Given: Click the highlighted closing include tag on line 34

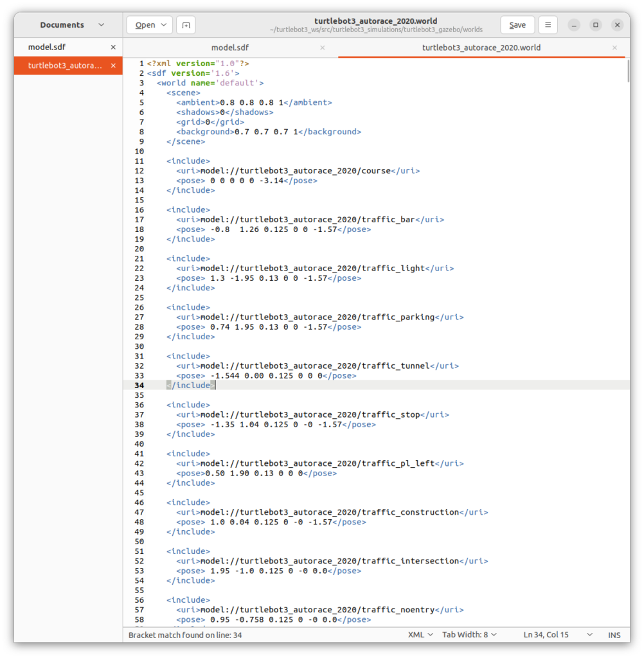Looking at the screenshot, I should [191, 386].
